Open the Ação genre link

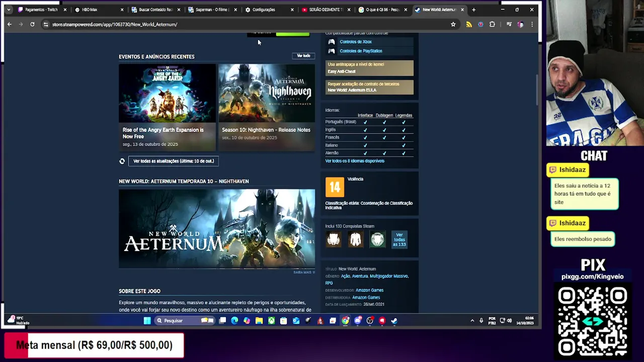click(x=345, y=276)
